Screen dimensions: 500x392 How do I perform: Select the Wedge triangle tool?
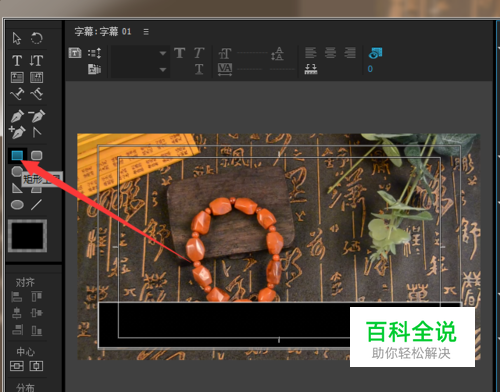pyautogui.click(x=17, y=188)
